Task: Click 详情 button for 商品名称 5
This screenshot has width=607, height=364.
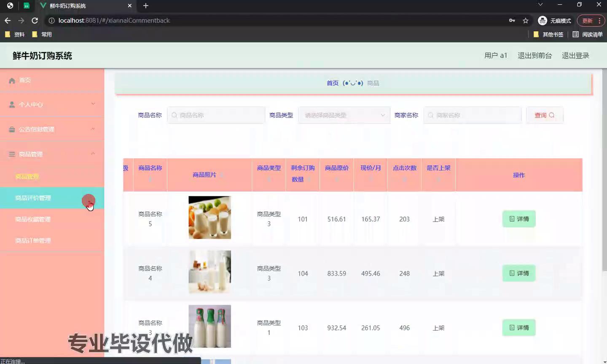Action: point(518,219)
